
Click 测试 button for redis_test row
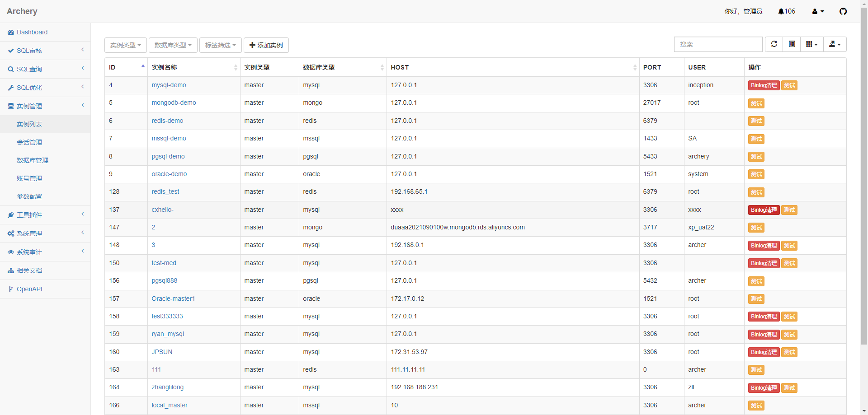pyautogui.click(x=756, y=192)
